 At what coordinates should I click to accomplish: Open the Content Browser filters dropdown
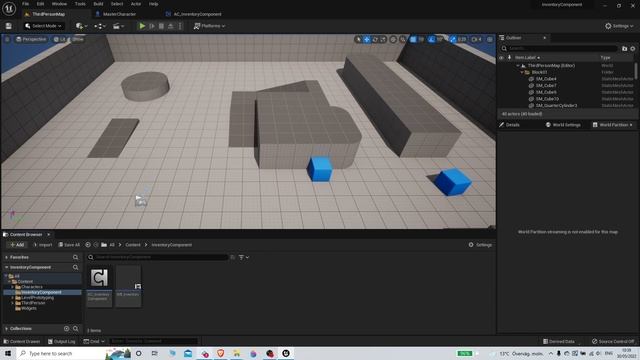click(x=244, y=257)
